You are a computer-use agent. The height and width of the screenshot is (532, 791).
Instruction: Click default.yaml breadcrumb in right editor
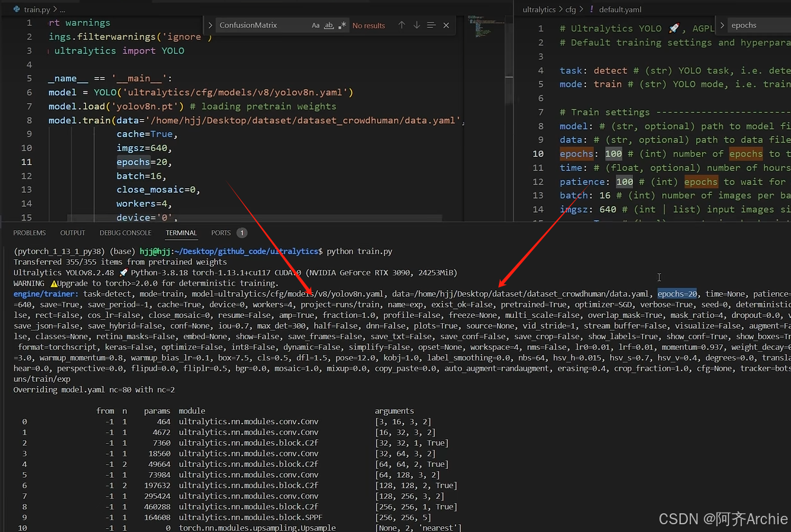click(620, 10)
